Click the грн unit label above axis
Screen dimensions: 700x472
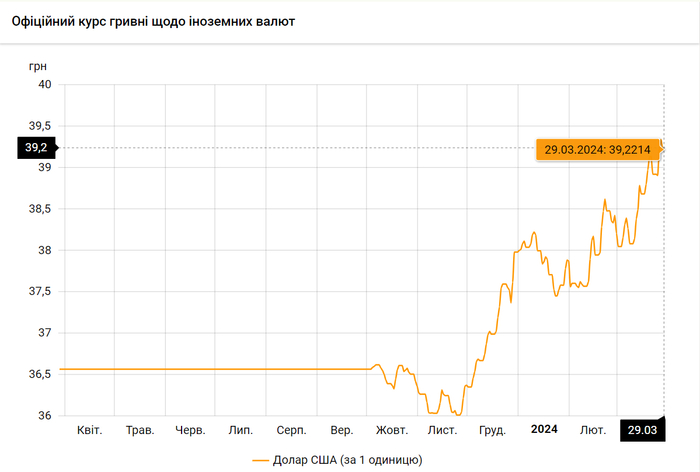click(x=38, y=65)
